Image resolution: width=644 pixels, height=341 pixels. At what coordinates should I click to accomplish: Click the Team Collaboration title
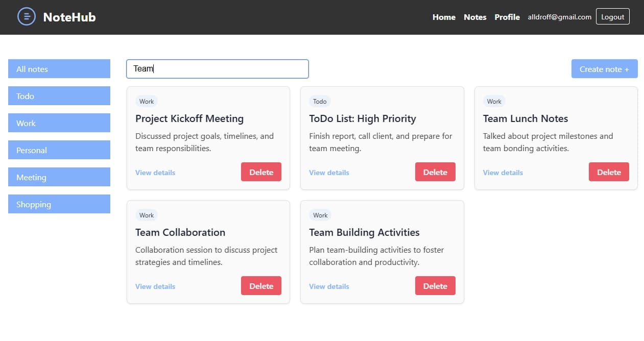click(180, 232)
